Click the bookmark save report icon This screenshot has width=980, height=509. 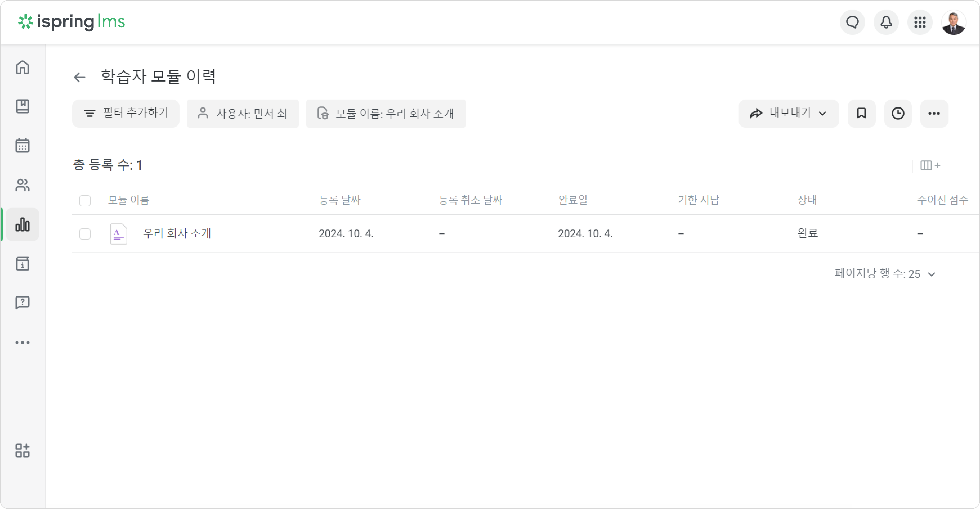(861, 113)
